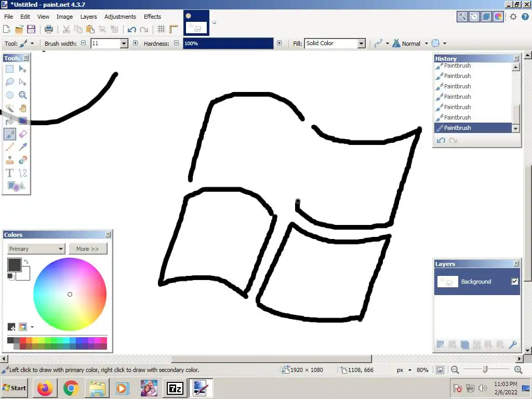The width and height of the screenshot is (532, 399).
Task: Click the New file toolbar icon
Action: (x=6, y=29)
